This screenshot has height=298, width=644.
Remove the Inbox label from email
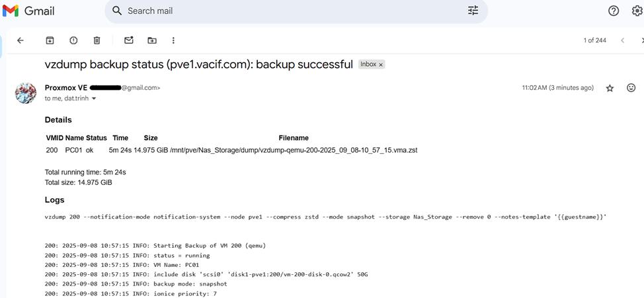(x=381, y=65)
